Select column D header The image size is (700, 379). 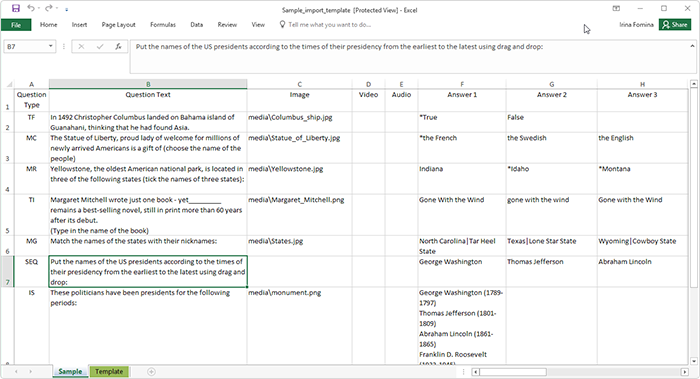coord(368,84)
